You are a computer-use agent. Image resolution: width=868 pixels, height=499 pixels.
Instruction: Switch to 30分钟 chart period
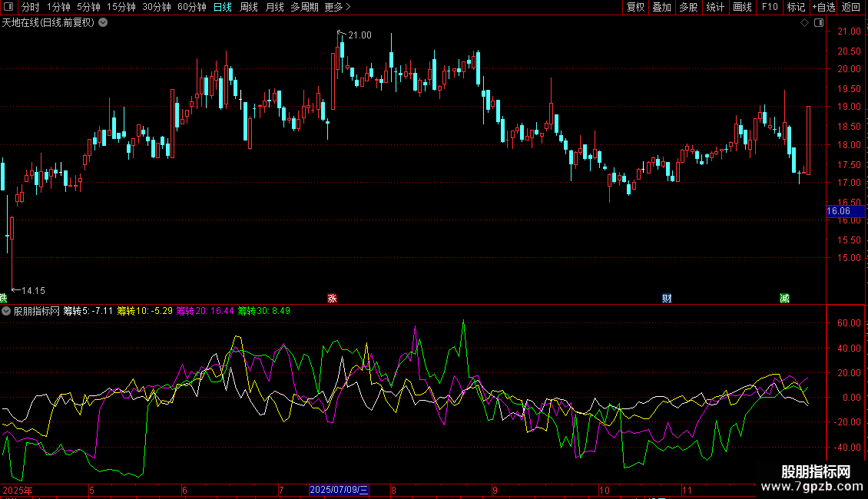pos(157,7)
